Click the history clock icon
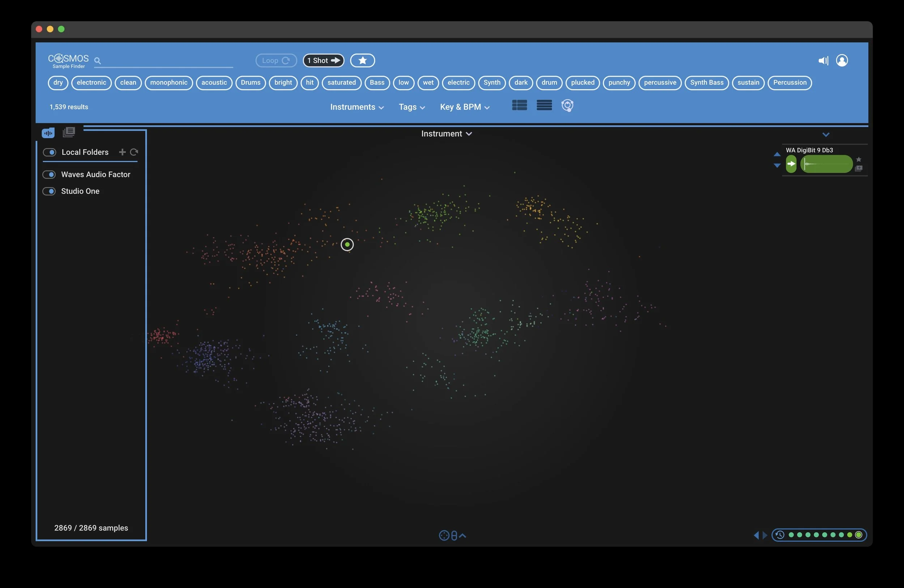904x588 pixels. 780,535
